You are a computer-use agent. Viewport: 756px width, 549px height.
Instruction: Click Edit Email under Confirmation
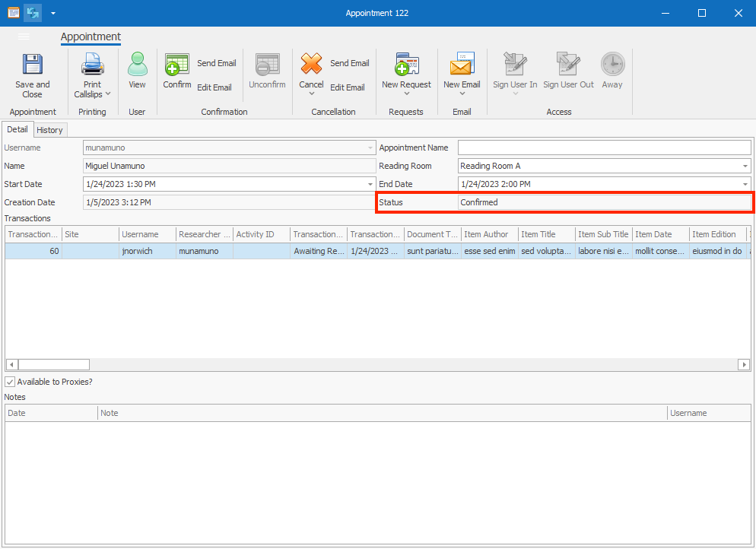click(214, 87)
